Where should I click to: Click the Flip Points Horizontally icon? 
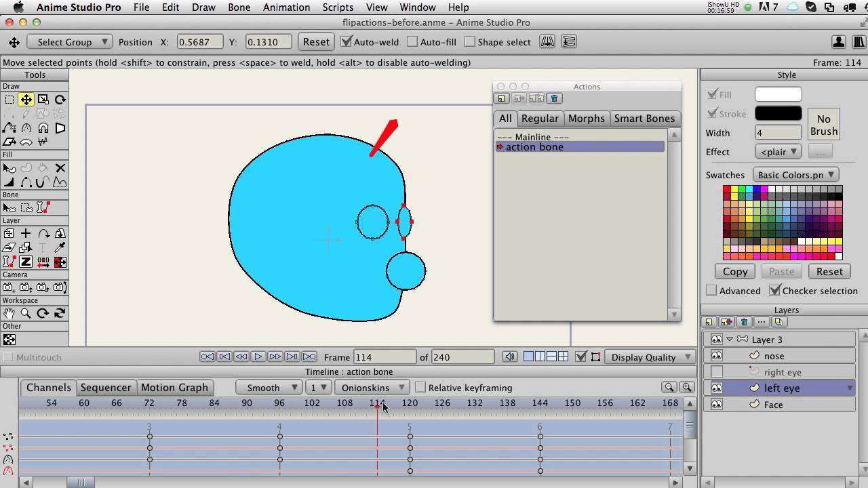548,42
